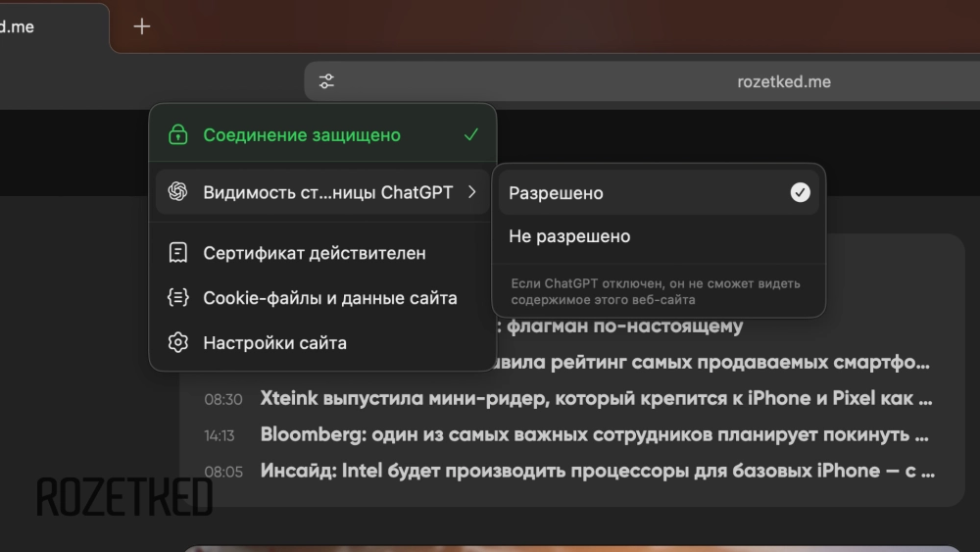The height and width of the screenshot is (552, 980).
Task: Click the green checkmark beside Соединение защищено
Action: pos(471,135)
